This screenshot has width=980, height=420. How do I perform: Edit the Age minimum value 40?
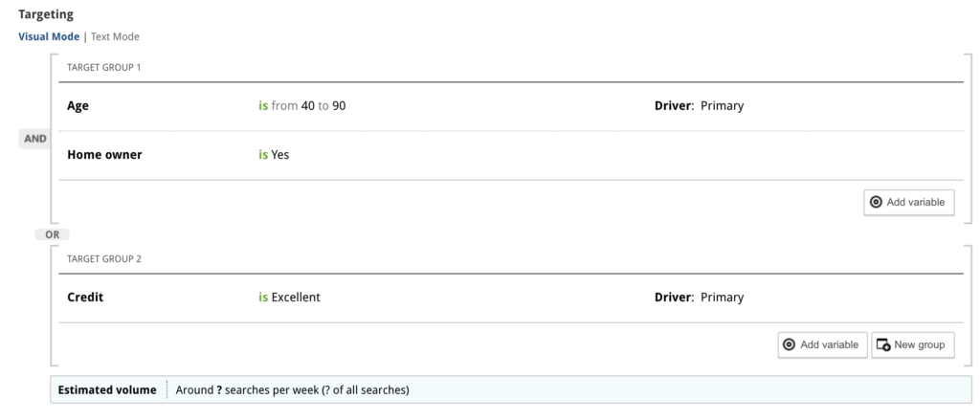pos(307,106)
